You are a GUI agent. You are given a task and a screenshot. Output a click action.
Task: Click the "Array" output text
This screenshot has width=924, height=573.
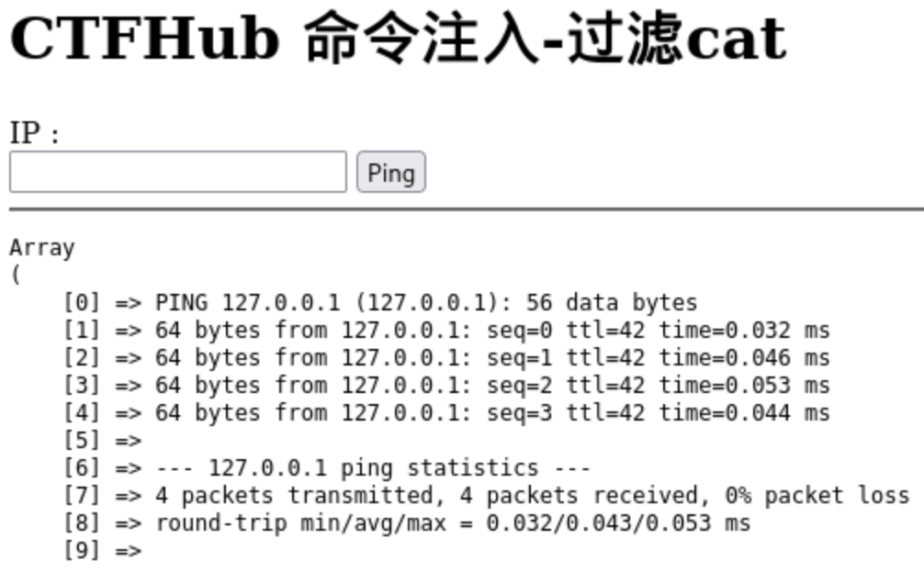(42, 248)
